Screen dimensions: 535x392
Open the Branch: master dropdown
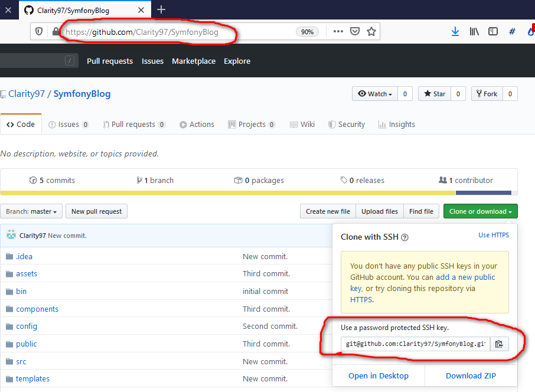coord(31,211)
